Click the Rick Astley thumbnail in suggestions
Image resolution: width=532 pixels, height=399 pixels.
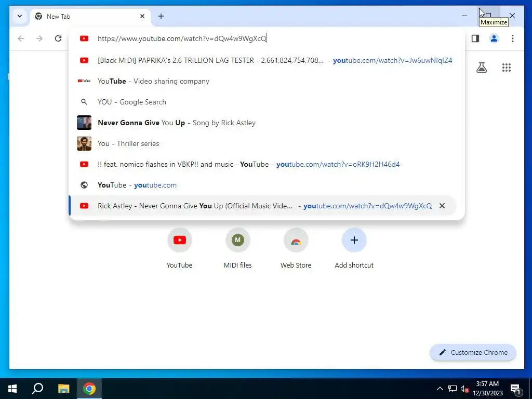(84, 123)
